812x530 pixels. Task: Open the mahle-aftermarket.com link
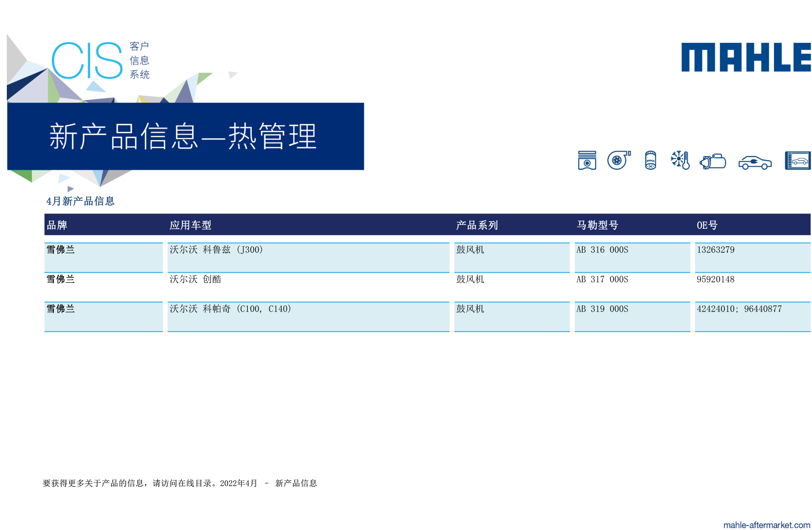tap(766, 525)
